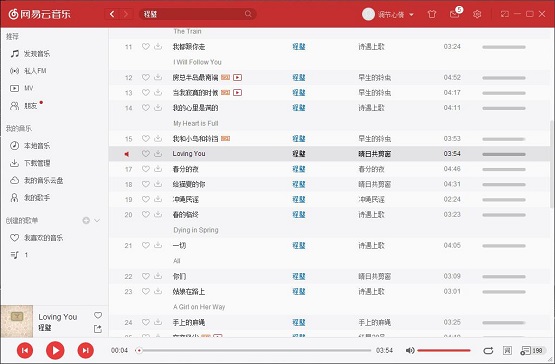Go forward with the right arrow

126,14
